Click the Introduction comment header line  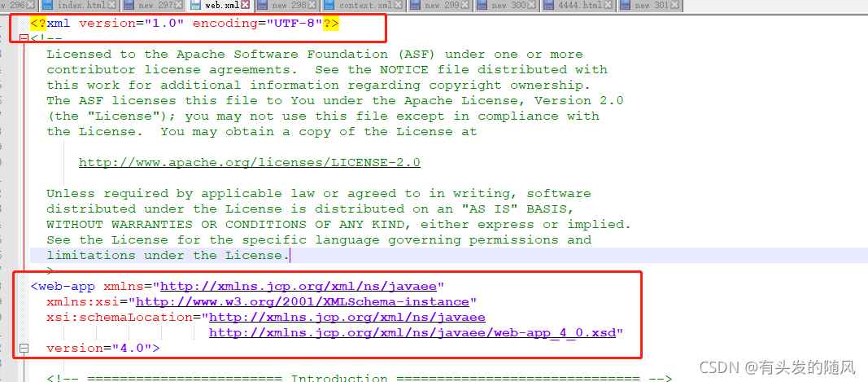pos(359,378)
